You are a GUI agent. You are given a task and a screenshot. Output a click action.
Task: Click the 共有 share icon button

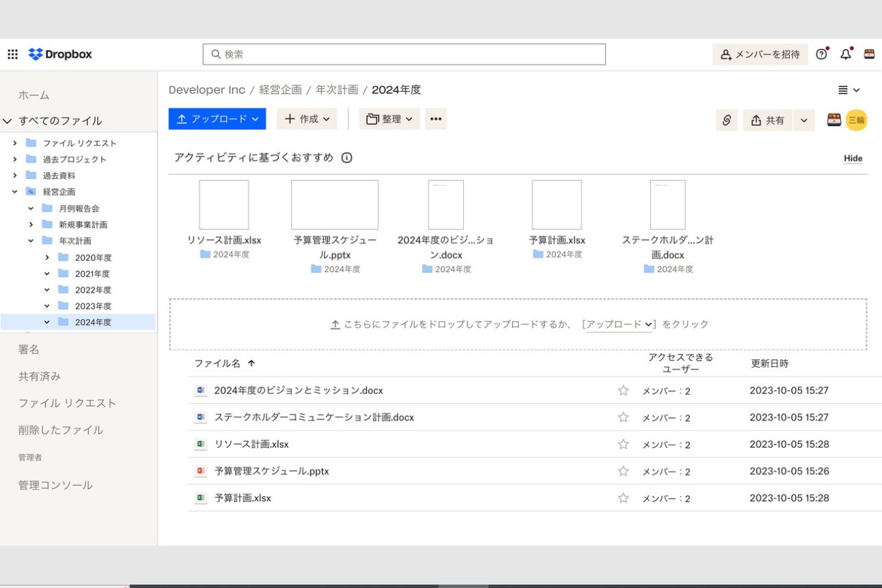click(x=767, y=120)
